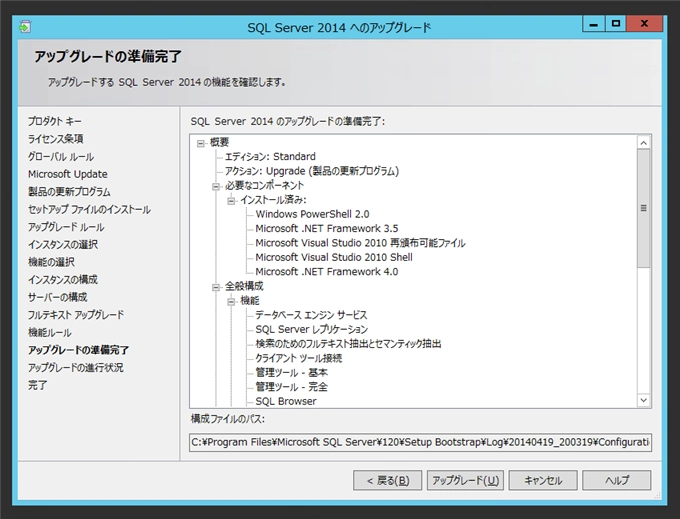Close the SQL Server upgrade window
This screenshot has height=519, width=680.
click(645, 24)
